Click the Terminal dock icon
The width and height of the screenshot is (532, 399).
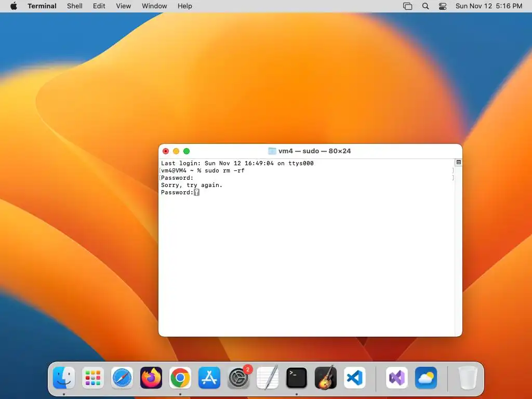(297, 378)
